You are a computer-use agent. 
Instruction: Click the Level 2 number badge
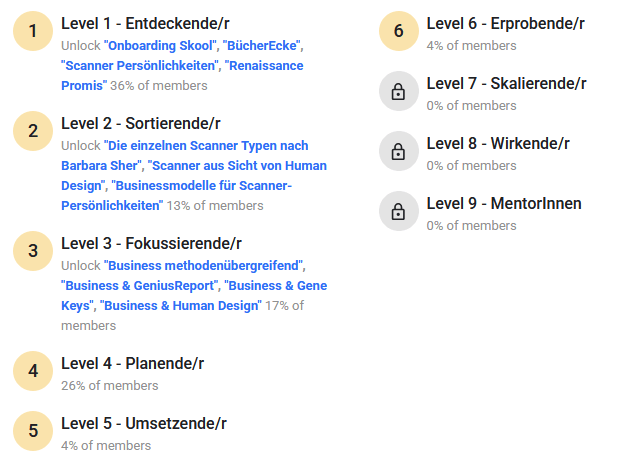pos(33,132)
